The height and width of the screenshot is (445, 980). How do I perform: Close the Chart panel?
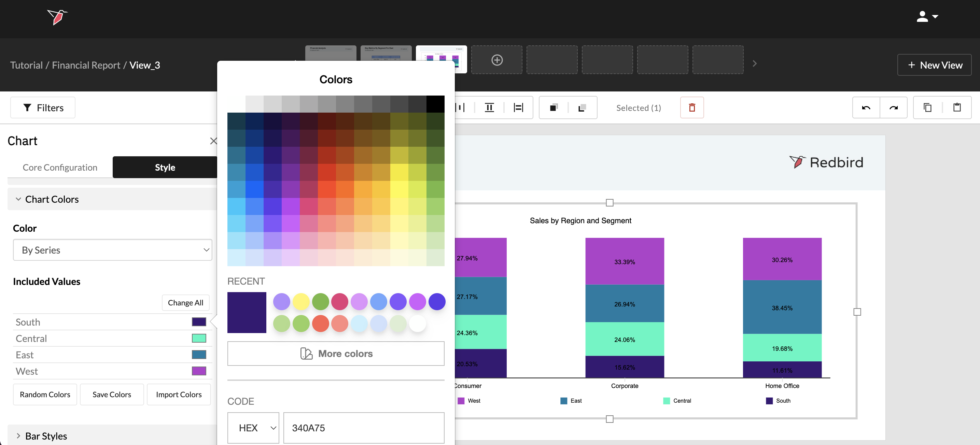tap(213, 141)
